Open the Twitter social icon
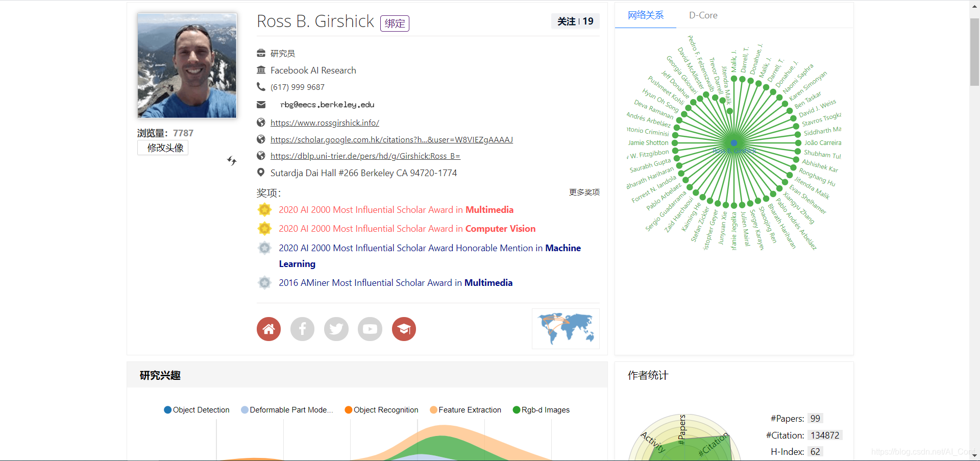This screenshot has height=461, width=980. coord(336,329)
